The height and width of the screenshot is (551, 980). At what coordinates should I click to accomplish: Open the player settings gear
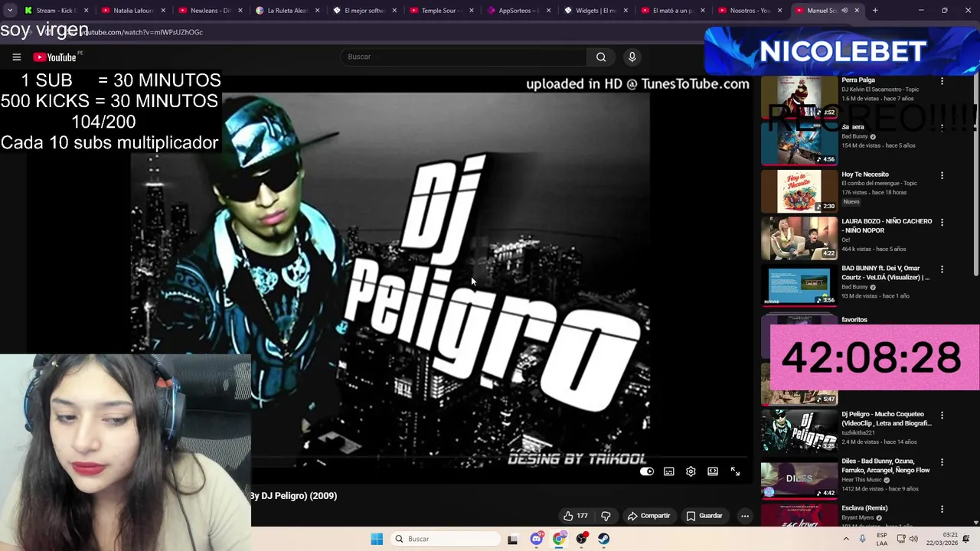point(691,471)
